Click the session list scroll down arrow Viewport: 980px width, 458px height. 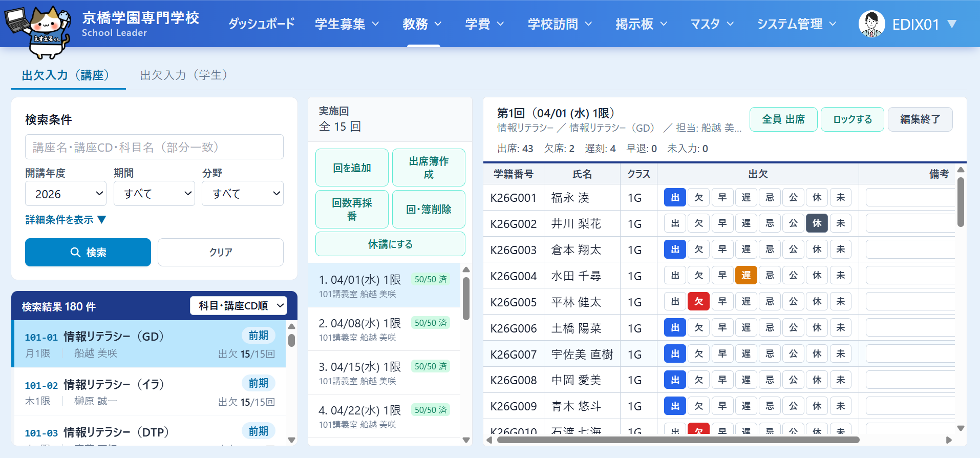[466, 440]
